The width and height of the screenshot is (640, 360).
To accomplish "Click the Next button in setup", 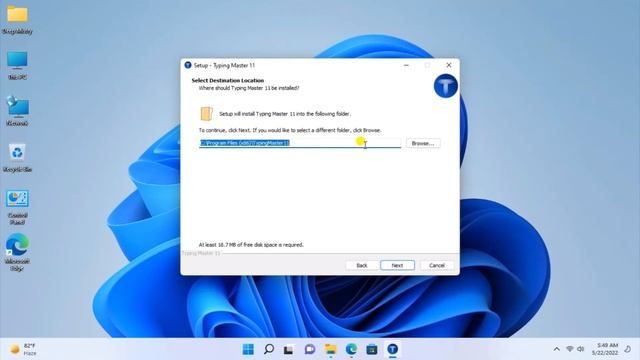I will click(397, 265).
